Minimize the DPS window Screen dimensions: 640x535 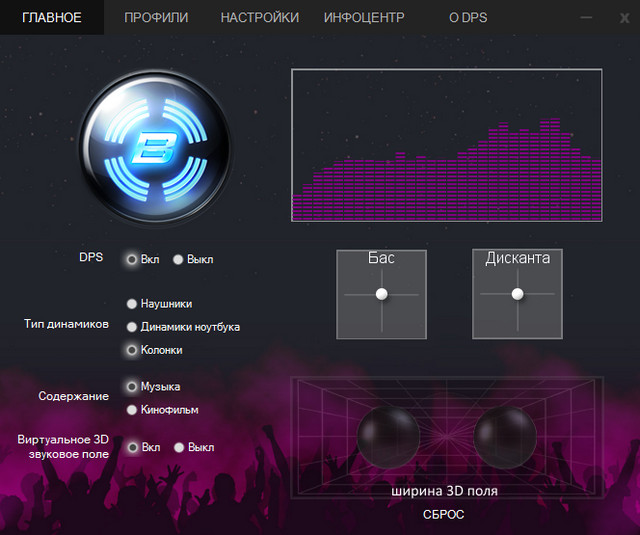[586, 18]
